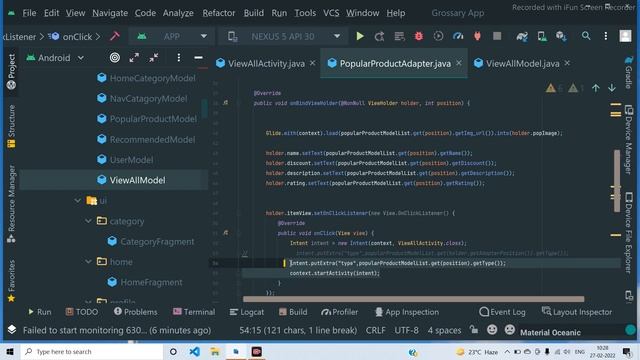This screenshot has height=360, width=640.
Task: Open the VCS menu
Action: point(331,13)
